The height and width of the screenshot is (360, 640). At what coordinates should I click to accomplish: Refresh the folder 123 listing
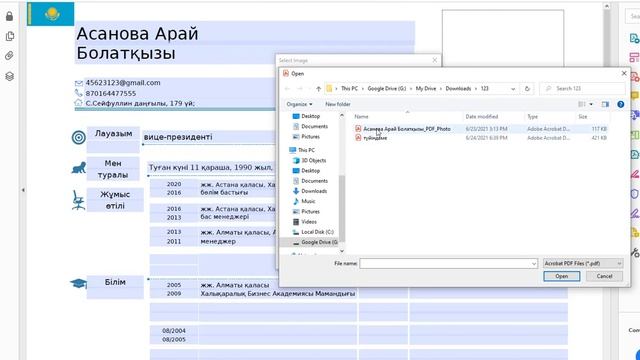[x=527, y=89]
